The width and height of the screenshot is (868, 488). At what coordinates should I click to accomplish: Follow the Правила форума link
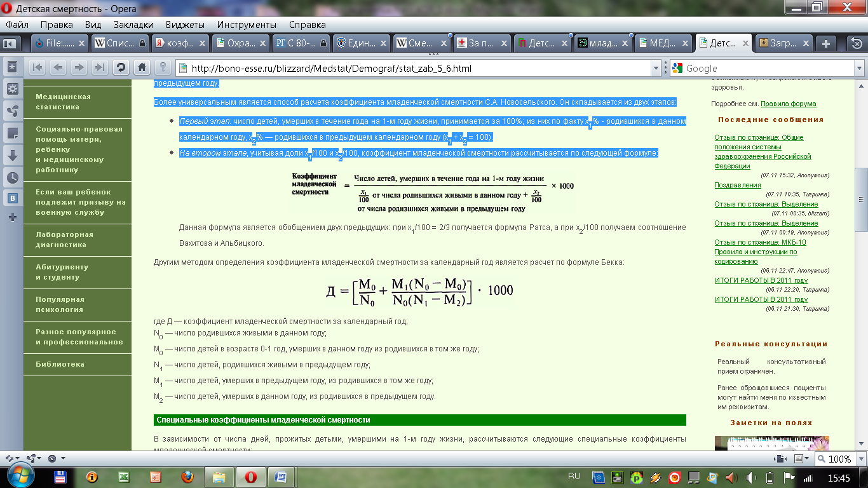(x=789, y=104)
